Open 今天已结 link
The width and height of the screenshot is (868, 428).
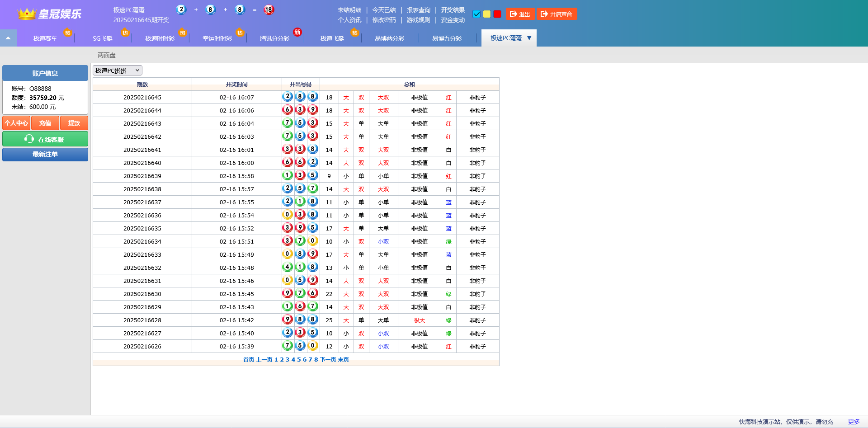[384, 10]
